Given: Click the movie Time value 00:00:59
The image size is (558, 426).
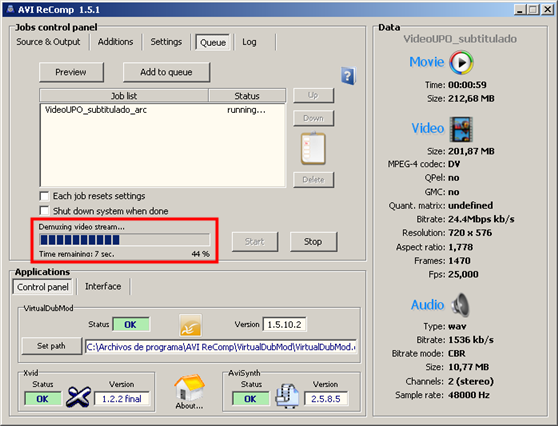Looking at the screenshot, I should click(467, 85).
